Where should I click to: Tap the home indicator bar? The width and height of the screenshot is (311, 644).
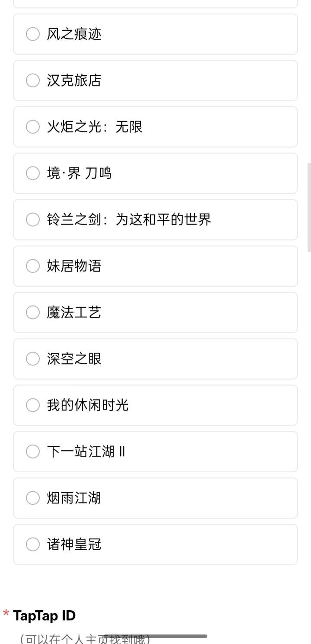point(155,636)
